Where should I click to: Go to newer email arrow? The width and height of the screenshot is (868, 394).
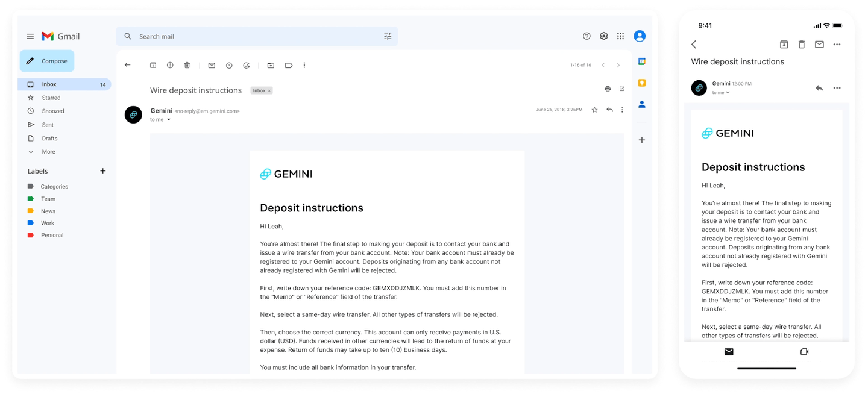[x=603, y=65]
